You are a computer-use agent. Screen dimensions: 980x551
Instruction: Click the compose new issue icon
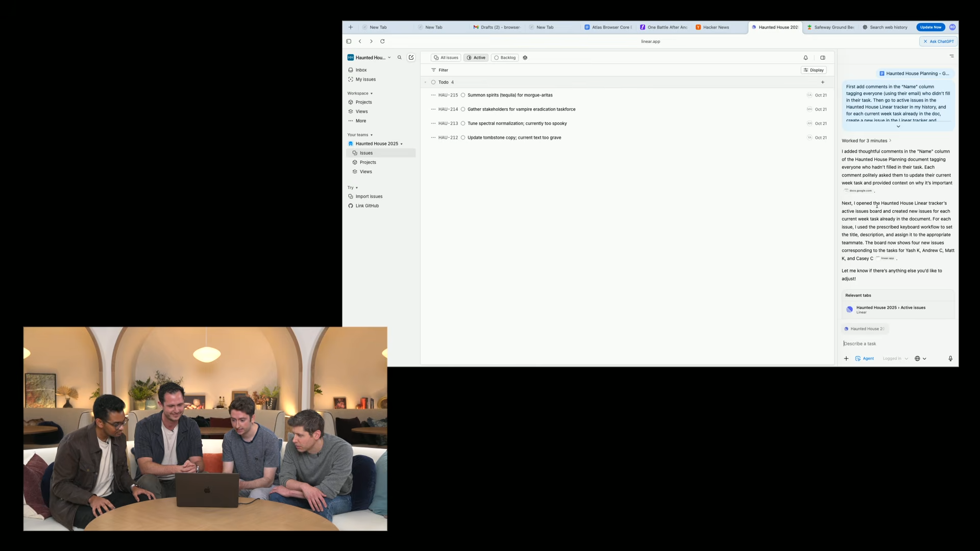411,58
